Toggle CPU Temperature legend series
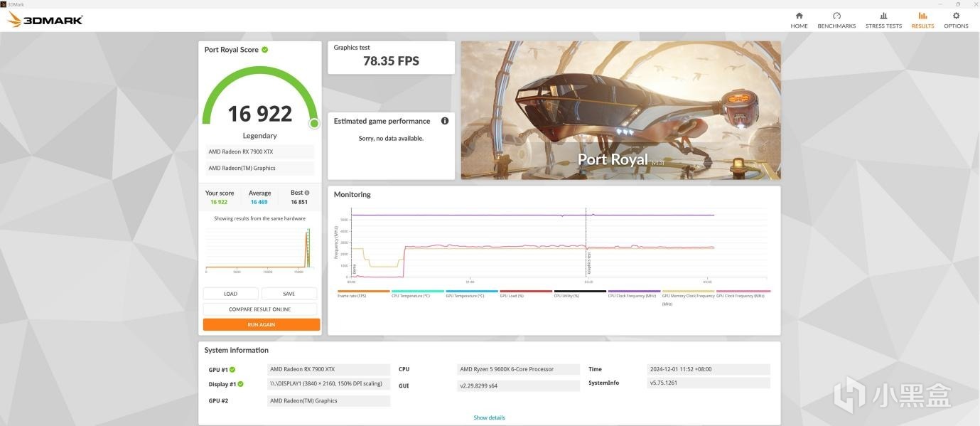980x426 pixels. 418,294
